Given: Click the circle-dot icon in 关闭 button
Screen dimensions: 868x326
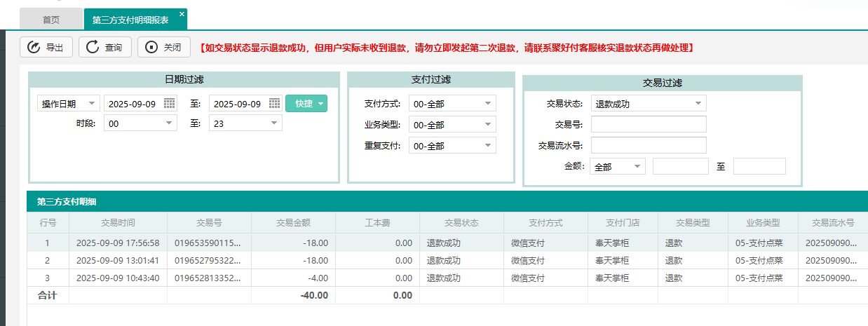Looking at the screenshot, I should (151, 48).
